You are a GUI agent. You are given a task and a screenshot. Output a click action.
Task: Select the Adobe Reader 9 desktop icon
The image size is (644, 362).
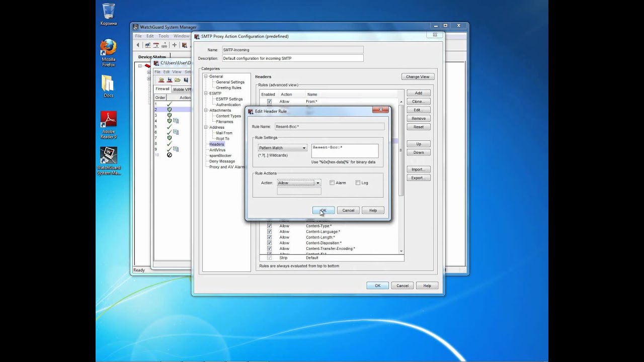[x=108, y=125]
